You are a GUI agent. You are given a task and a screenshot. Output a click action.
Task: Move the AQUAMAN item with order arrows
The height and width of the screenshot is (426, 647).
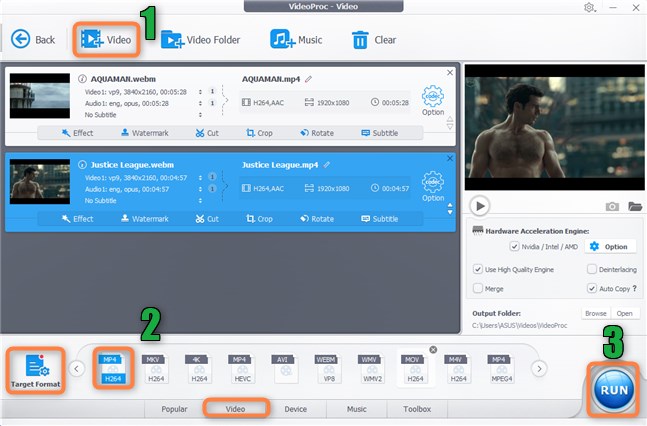pos(450,123)
